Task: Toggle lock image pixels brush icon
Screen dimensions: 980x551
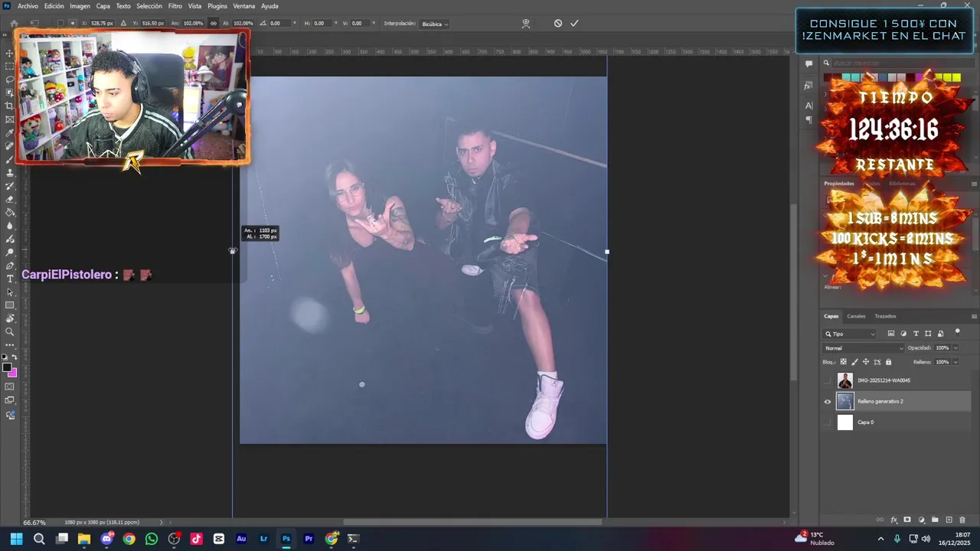Action: coord(854,362)
